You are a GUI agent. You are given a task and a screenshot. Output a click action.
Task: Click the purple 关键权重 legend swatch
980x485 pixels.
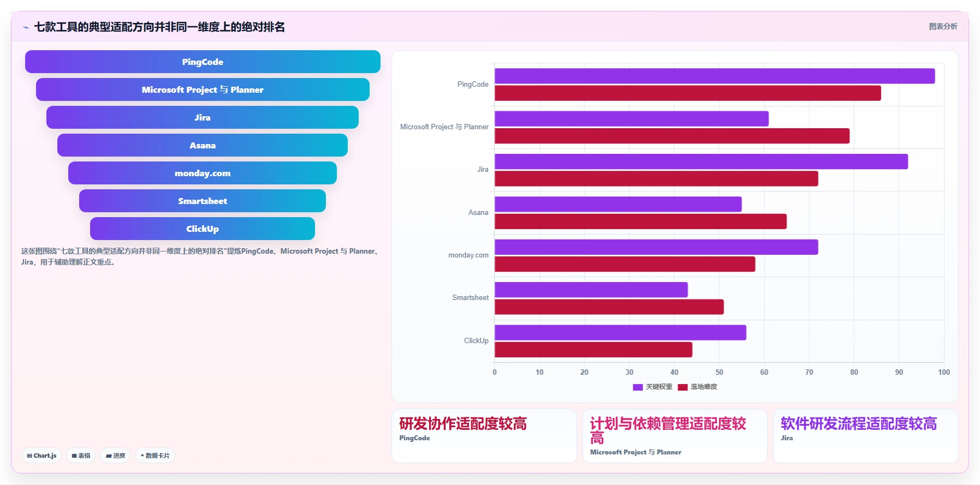(x=638, y=387)
